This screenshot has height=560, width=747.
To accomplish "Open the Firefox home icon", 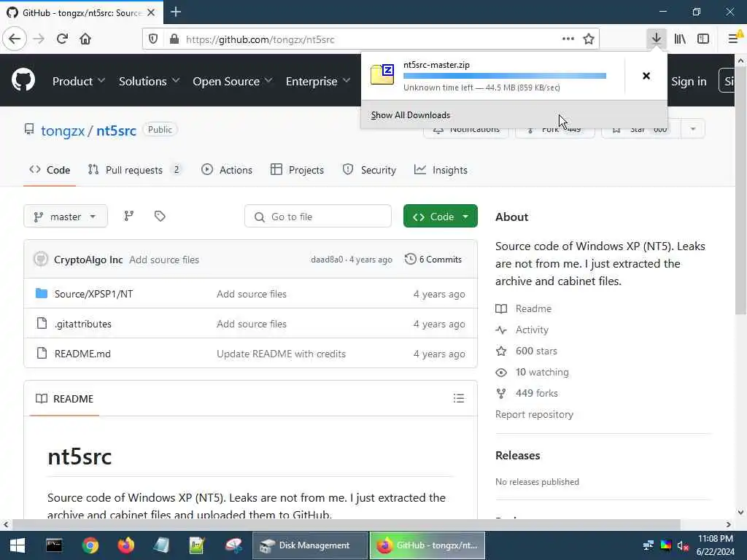I will tap(85, 39).
